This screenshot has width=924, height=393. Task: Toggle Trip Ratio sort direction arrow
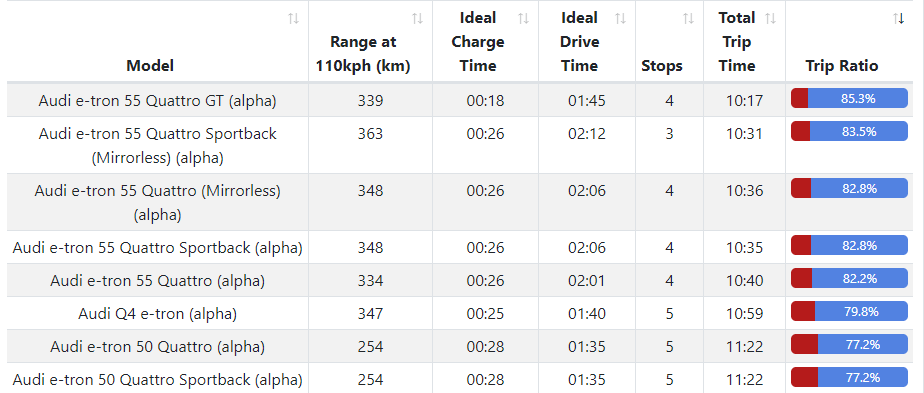pos(899,19)
